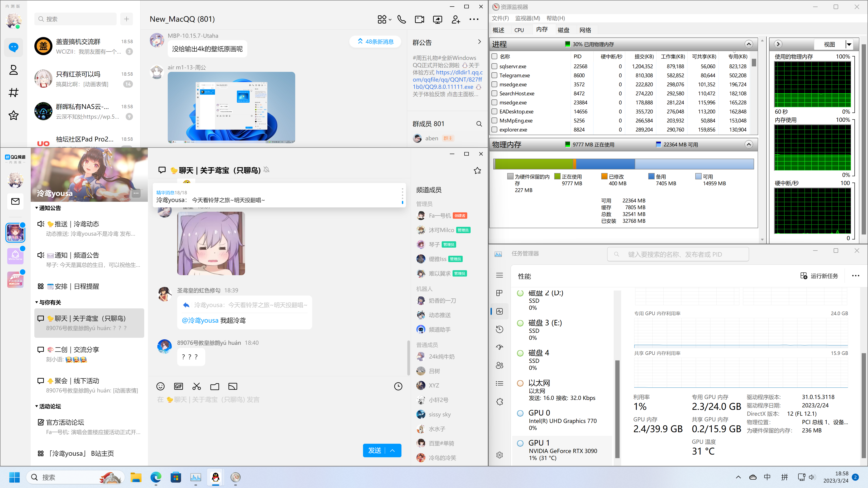
Task: Open QQ from the Windows taskbar
Action: pos(216,477)
